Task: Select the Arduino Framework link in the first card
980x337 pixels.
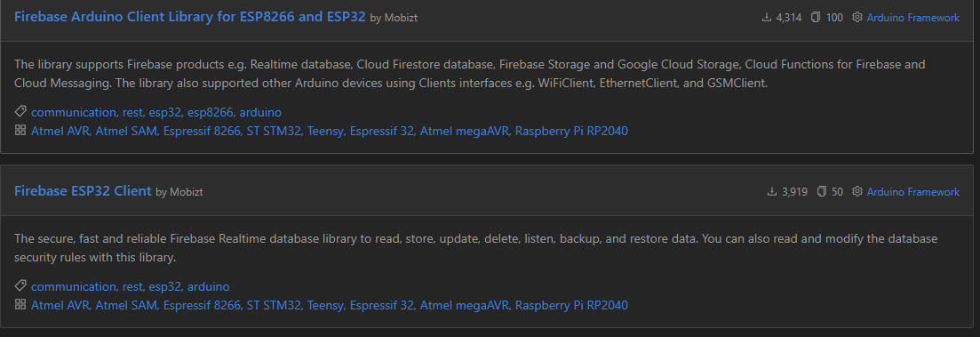Action: (x=912, y=18)
